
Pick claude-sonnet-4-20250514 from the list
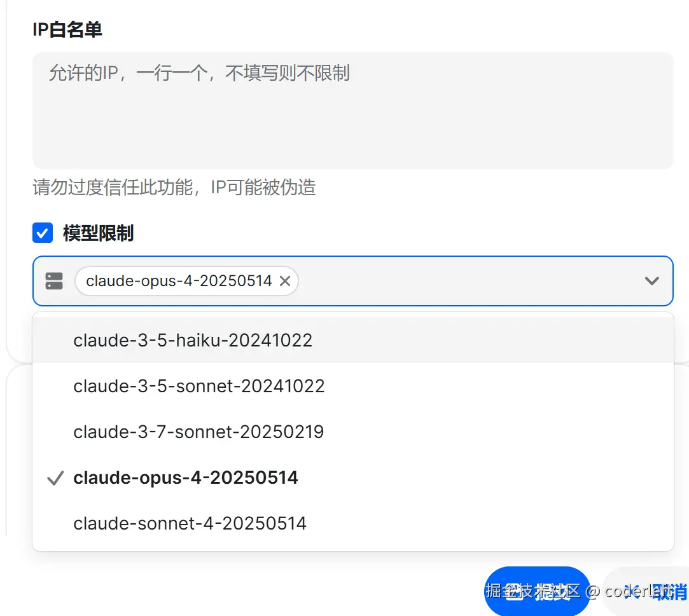[353, 523]
